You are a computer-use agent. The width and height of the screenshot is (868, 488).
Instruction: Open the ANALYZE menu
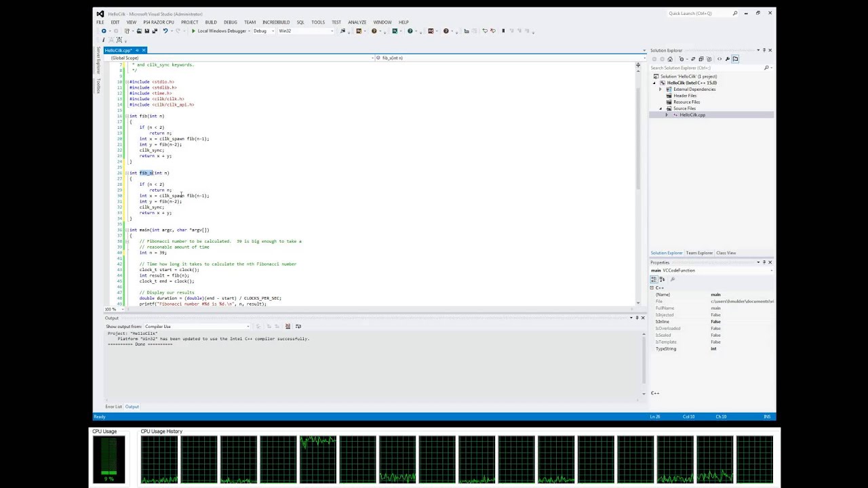tap(357, 22)
